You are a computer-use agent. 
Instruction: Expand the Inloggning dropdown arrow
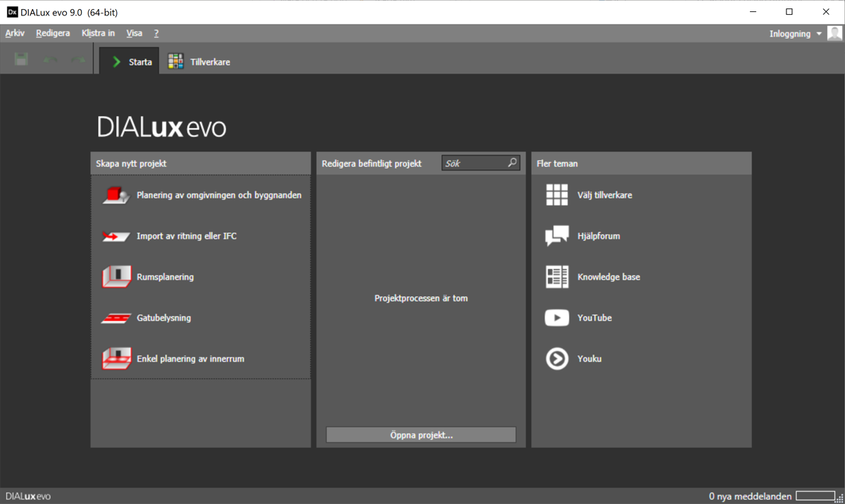pos(819,34)
